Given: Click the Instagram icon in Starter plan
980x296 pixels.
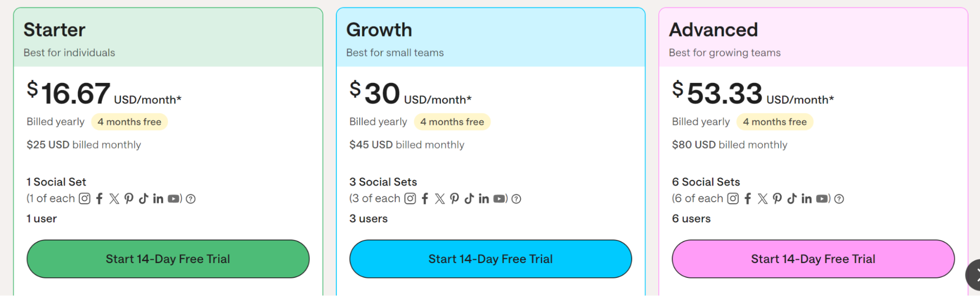Looking at the screenshot, I should (x=85, y=198).
